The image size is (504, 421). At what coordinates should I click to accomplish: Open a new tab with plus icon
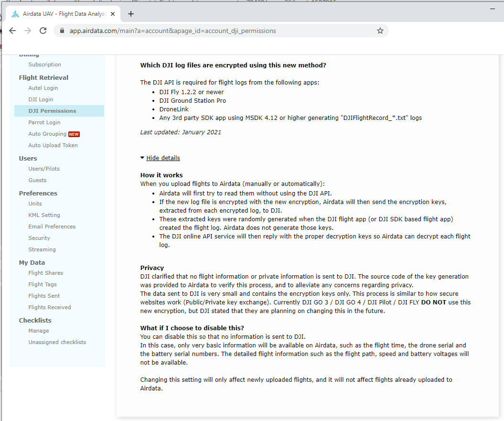coord(130,14)
